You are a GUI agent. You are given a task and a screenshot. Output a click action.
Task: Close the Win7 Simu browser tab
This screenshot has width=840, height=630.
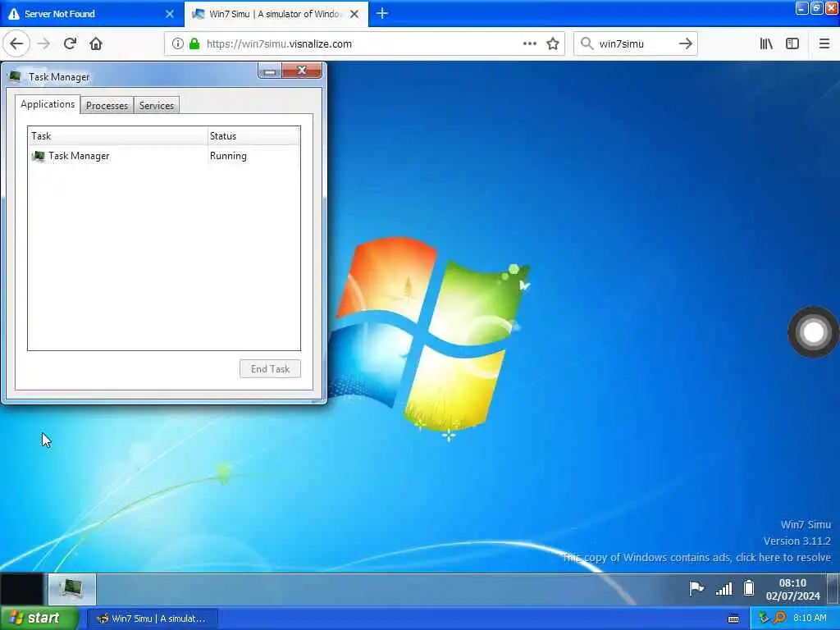pos(354,14)
